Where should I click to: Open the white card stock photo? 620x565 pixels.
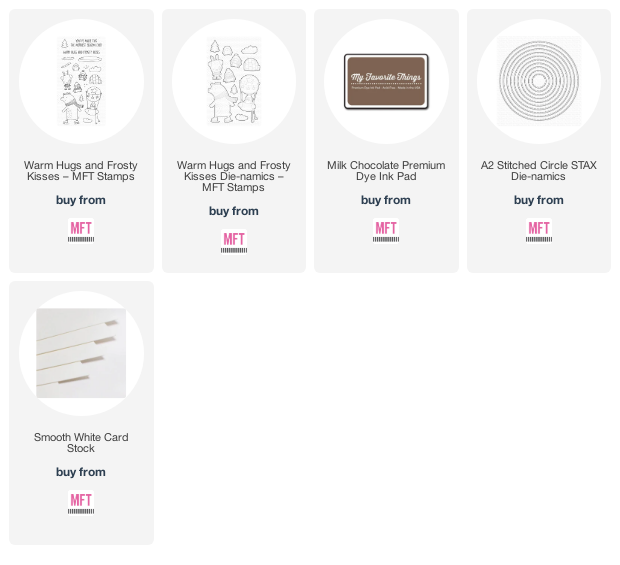[81, 353]
